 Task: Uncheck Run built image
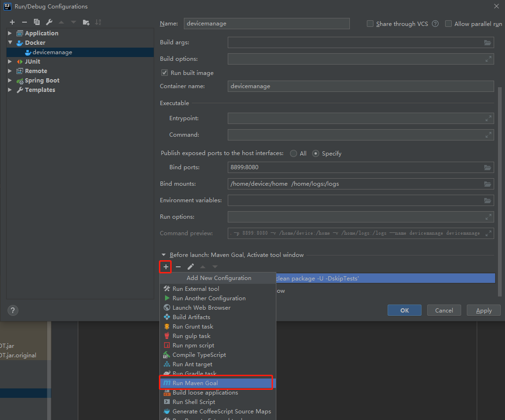pos(165,73)
